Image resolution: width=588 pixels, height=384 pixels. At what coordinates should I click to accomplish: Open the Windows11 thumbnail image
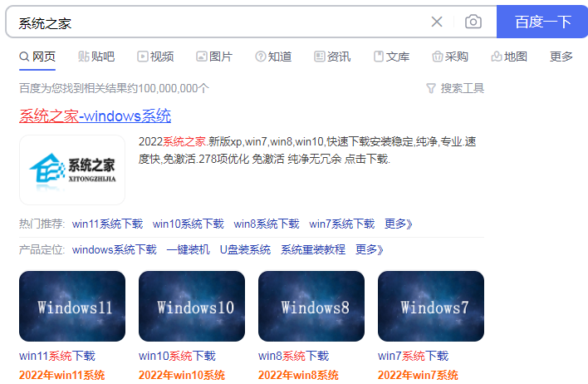(x=72, y=307)
